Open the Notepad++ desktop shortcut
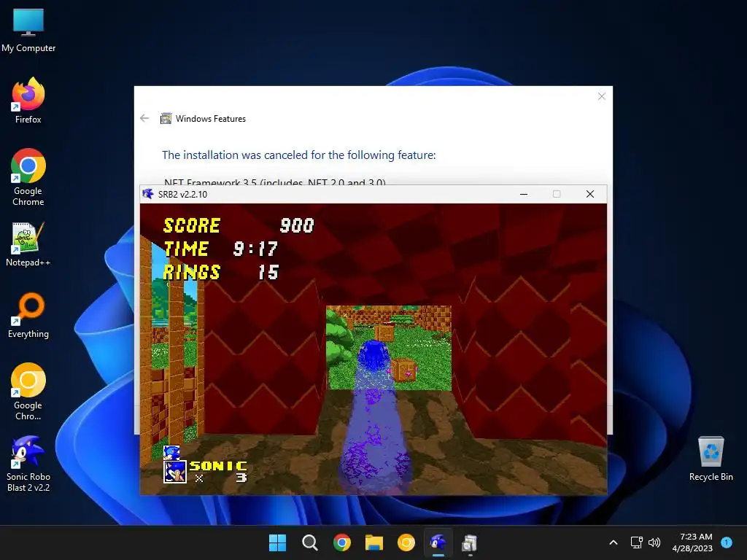The image size is (747, 560). [x=28, y=244]
